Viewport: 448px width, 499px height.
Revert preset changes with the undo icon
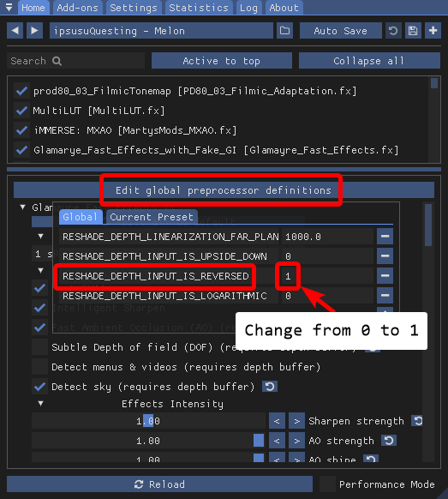393,31
